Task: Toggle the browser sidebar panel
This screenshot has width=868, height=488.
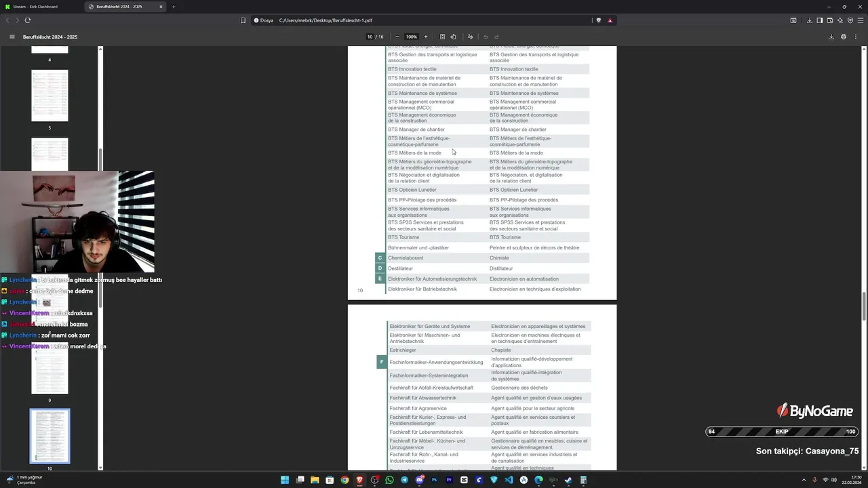Action: pyautogui.click(x=820, y=20)
